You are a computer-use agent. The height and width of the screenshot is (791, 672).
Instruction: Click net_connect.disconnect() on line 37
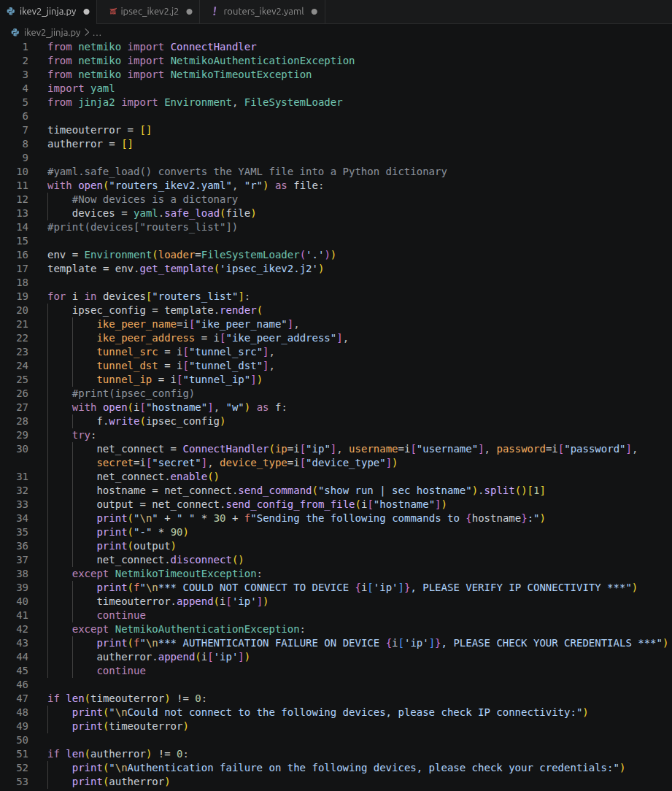tap(170, 560)
